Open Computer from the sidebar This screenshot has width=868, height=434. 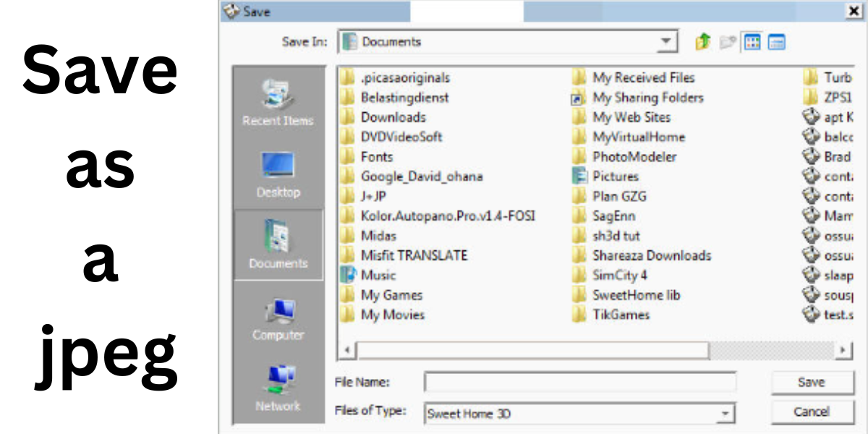pyautogui.click(x=278, y=317)
